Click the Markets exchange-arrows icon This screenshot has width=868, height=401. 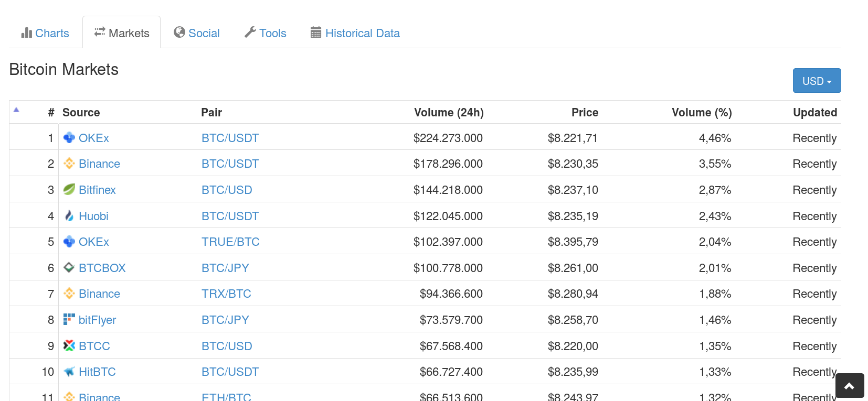(x=100, y=32)
